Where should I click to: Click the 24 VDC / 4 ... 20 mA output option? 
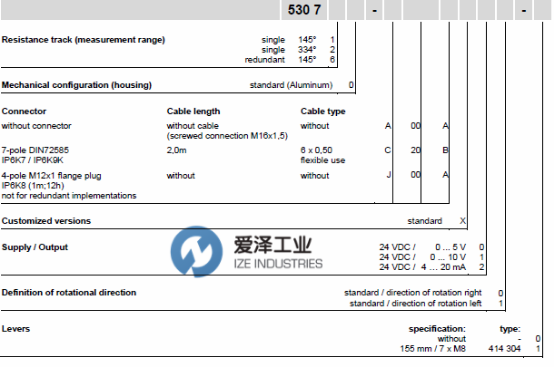pyautogui.click(x=431, y=267)
